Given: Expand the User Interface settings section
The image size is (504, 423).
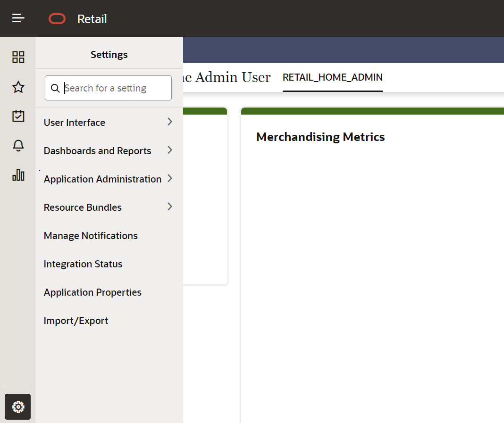Looking at the screenshot, I should 74,122.
